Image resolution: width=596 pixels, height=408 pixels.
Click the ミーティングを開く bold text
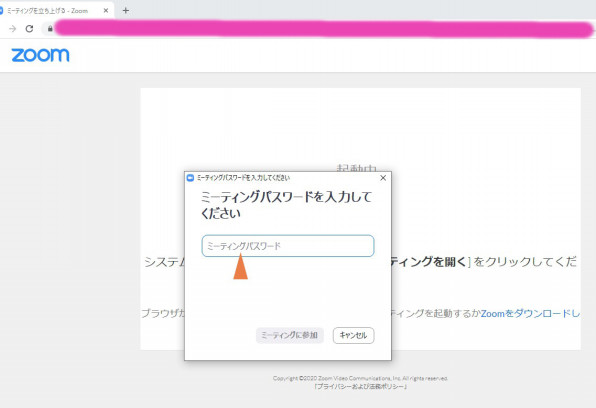tap(429, 262)
